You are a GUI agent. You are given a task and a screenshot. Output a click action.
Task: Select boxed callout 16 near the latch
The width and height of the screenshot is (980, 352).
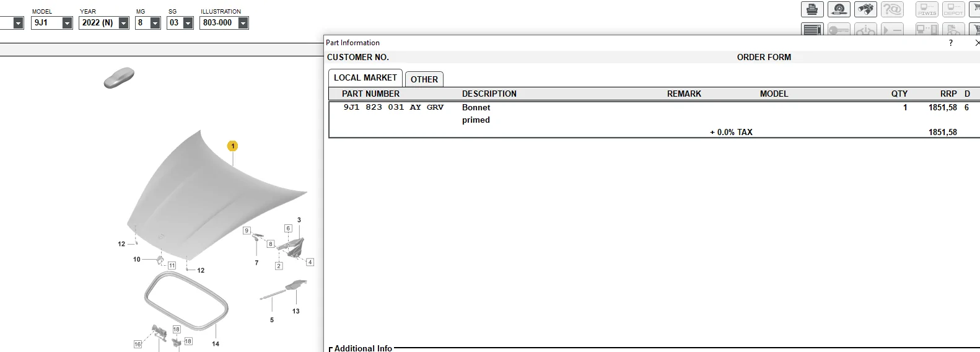[x=138, y=344]
